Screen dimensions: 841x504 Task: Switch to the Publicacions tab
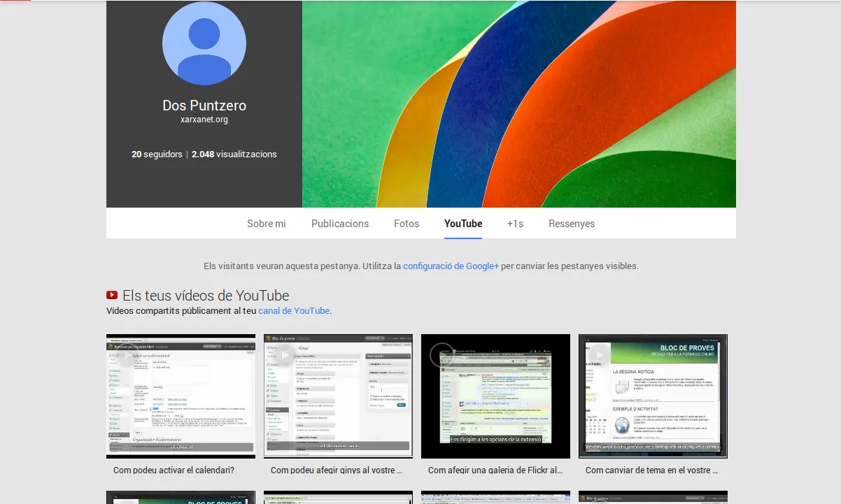click(340, 224)
